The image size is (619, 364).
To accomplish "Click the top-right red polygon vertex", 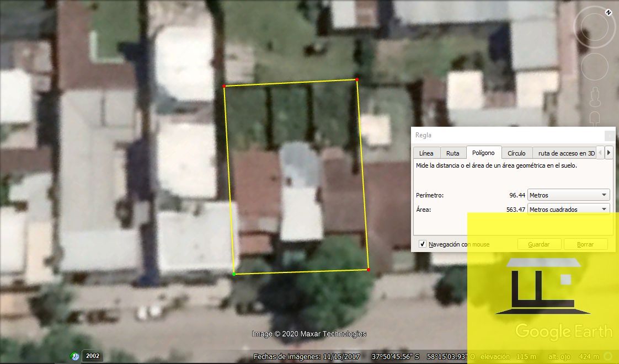I will point(357,79).
